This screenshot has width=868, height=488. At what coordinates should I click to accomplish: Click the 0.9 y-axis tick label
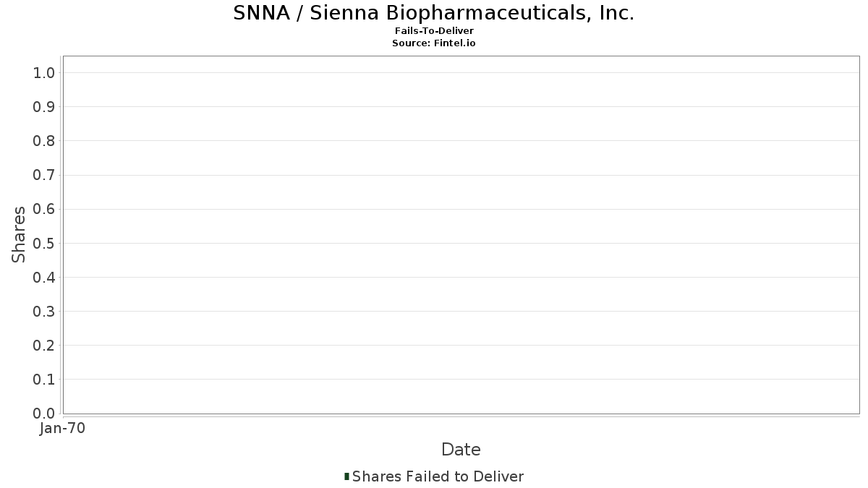click(44, 107)
